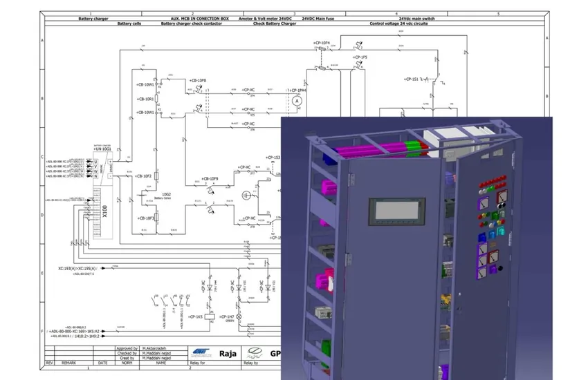Select the +CB-10R1 resistor symbol

[x=158, y=99]
